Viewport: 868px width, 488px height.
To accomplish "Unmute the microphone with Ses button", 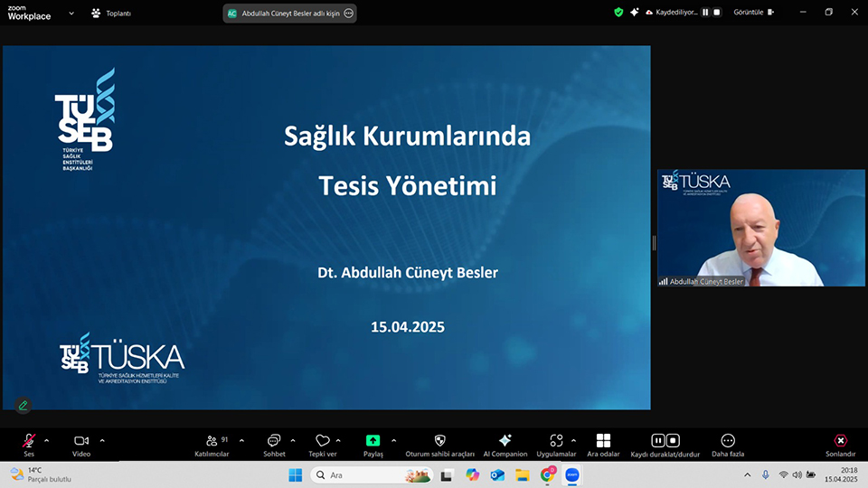I will [29, 441].
